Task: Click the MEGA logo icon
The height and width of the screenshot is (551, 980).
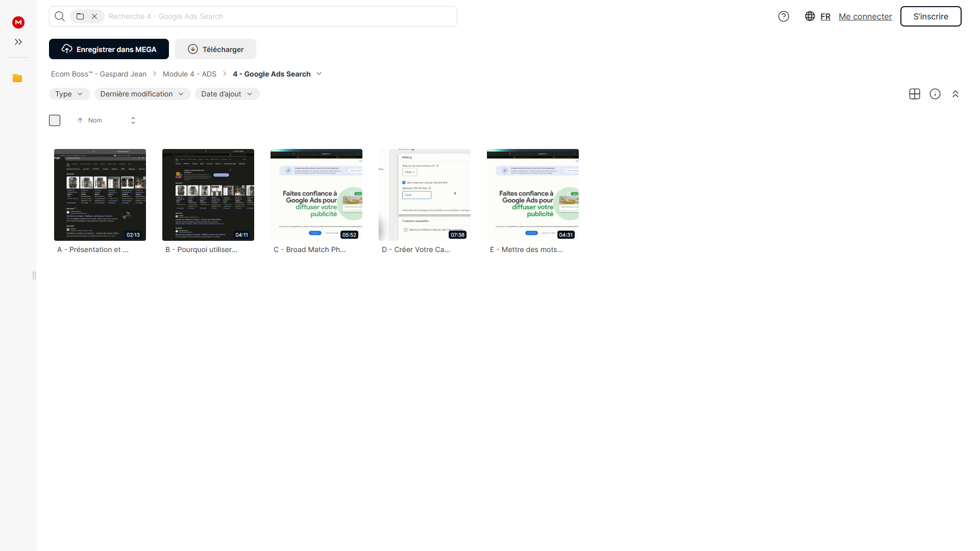Action: tap(18, 22)
